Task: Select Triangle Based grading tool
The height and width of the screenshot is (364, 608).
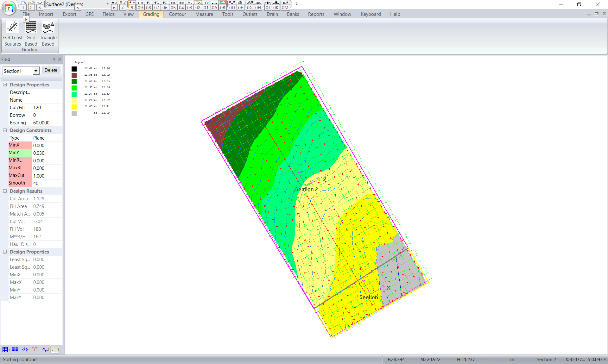Action: point(48,34)
